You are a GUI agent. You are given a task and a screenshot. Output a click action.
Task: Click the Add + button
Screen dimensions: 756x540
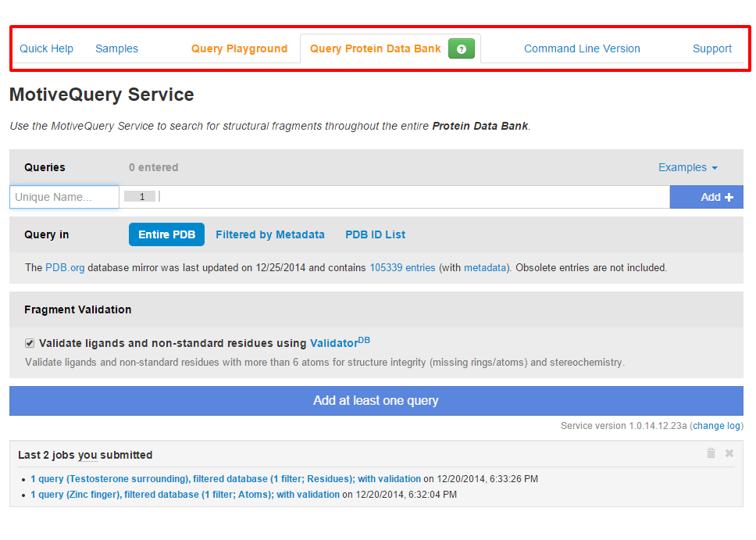(x=706, y=197)
